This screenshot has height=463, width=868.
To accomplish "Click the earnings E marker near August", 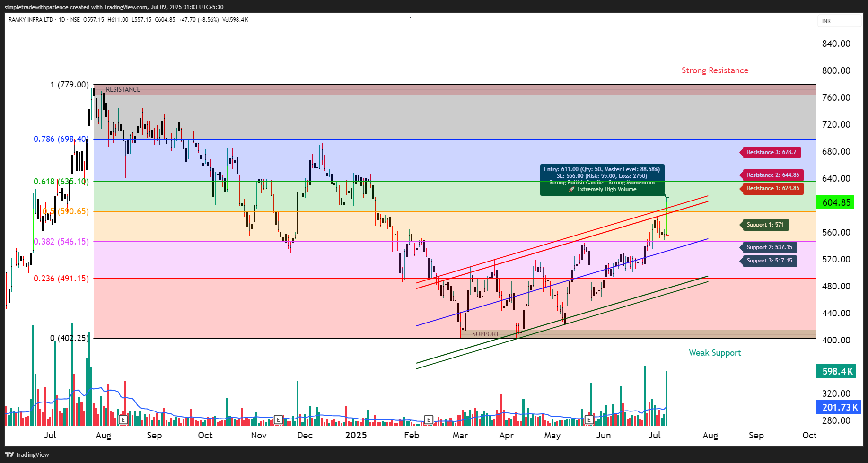I will point(123,419).
